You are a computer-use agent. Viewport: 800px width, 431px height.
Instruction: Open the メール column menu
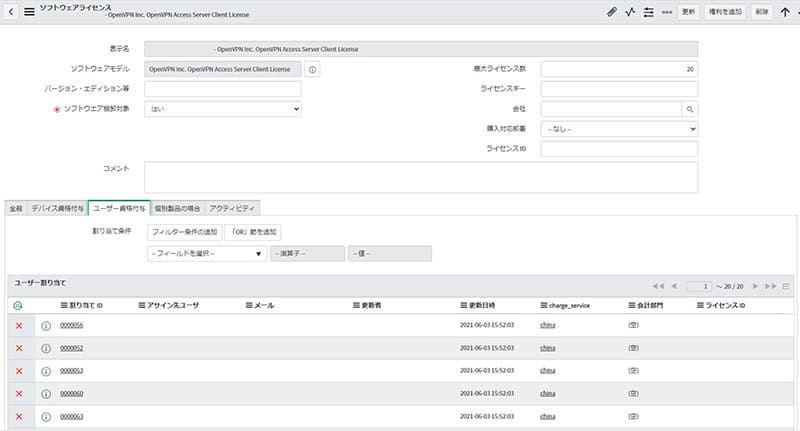pyautogui.click(x=249, y=306)
